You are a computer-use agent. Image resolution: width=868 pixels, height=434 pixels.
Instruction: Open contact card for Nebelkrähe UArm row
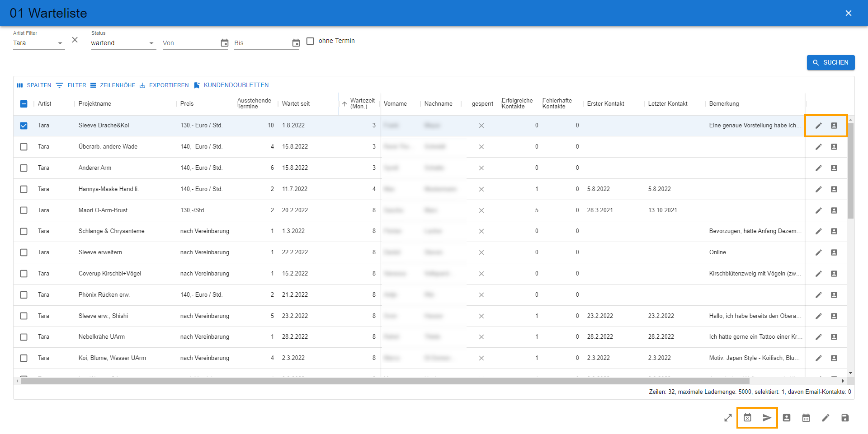834,337
